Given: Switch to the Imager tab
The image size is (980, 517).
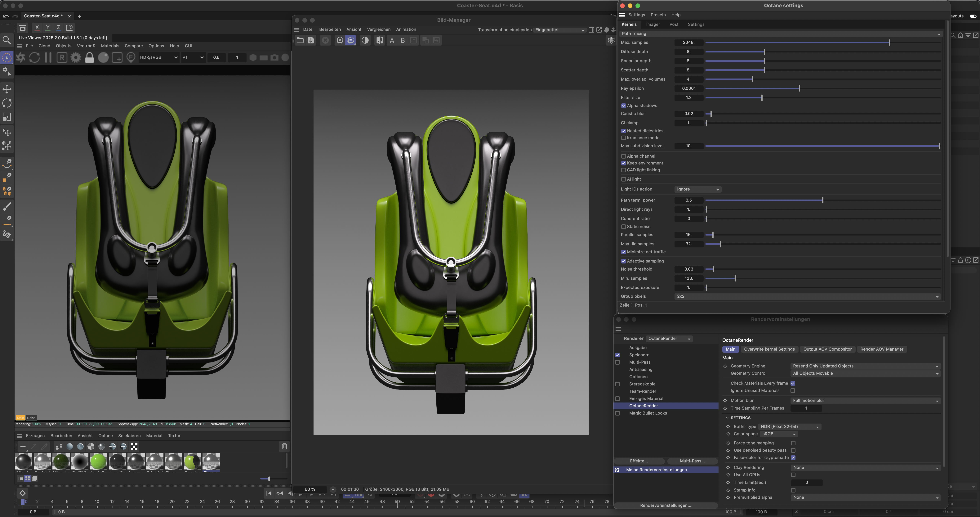Looking at the screenshot, I should coord(653,24).
